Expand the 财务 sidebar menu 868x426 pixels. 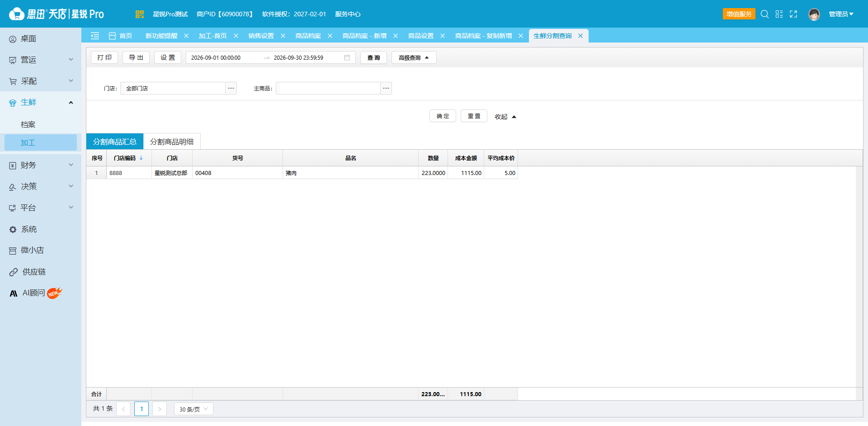click(x=41, y=165)
